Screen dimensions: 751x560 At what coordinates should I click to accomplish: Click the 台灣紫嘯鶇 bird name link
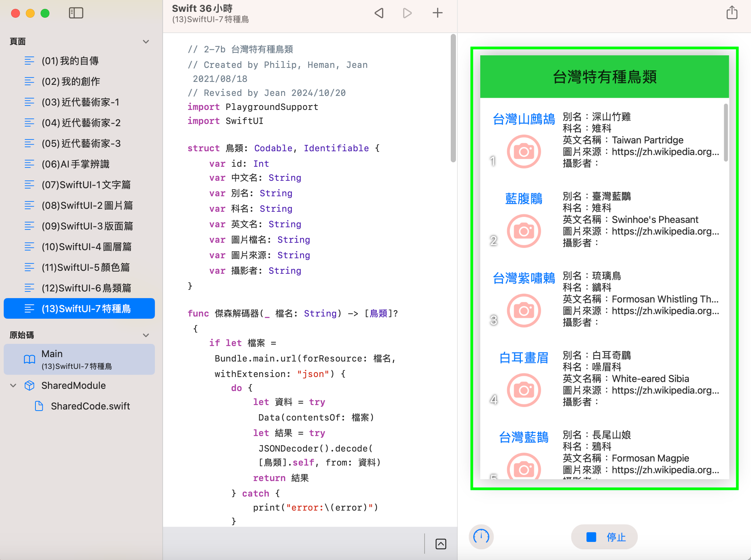524,278
